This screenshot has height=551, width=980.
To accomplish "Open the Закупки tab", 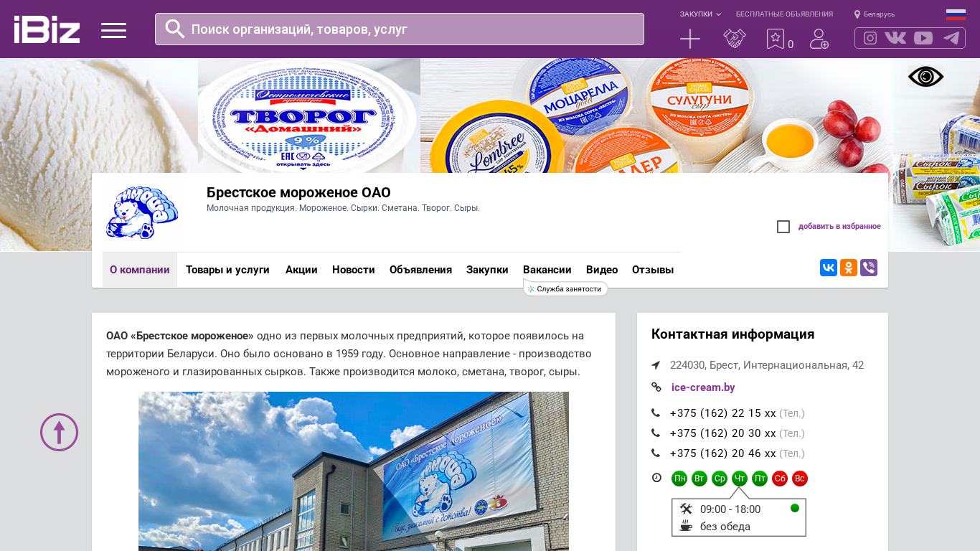I will tap(487, 270).
